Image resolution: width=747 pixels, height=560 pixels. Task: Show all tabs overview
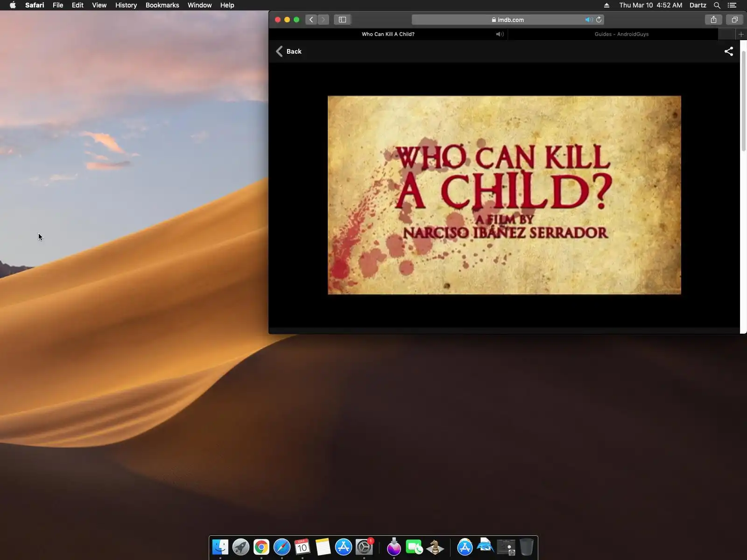(x=734, y=20)
